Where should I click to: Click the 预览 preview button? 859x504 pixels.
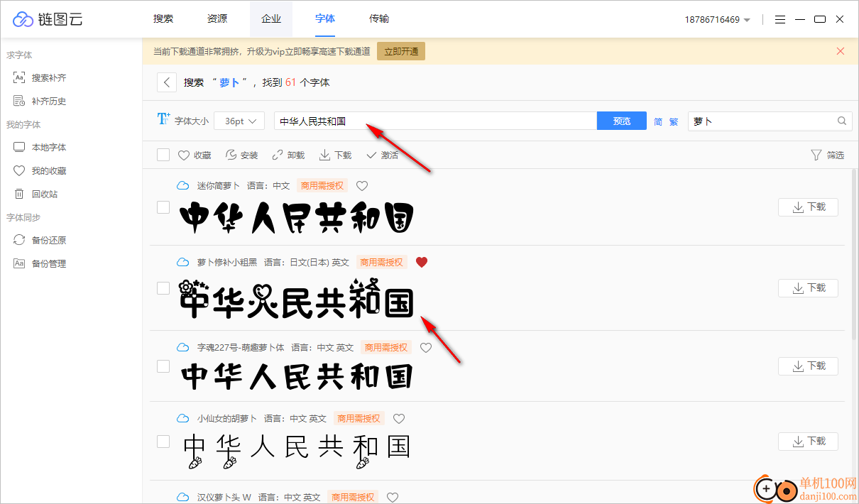coord(621,121)
